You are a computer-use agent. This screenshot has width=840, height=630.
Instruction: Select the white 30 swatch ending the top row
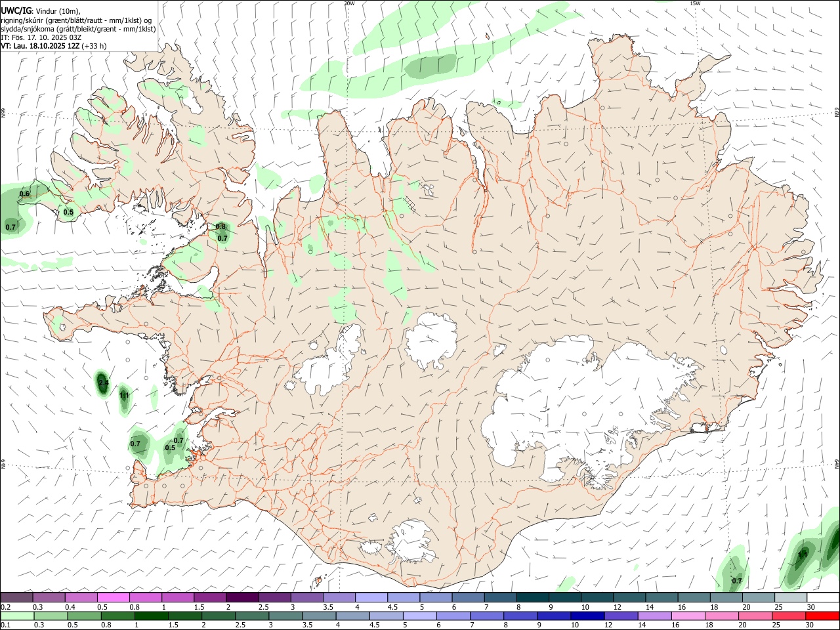(822, 597)
